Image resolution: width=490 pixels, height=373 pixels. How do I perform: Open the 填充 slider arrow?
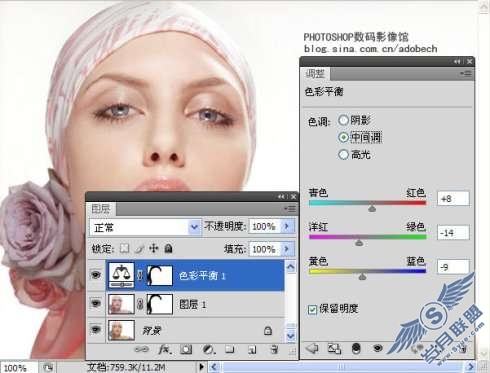click(x=287, y=249)
